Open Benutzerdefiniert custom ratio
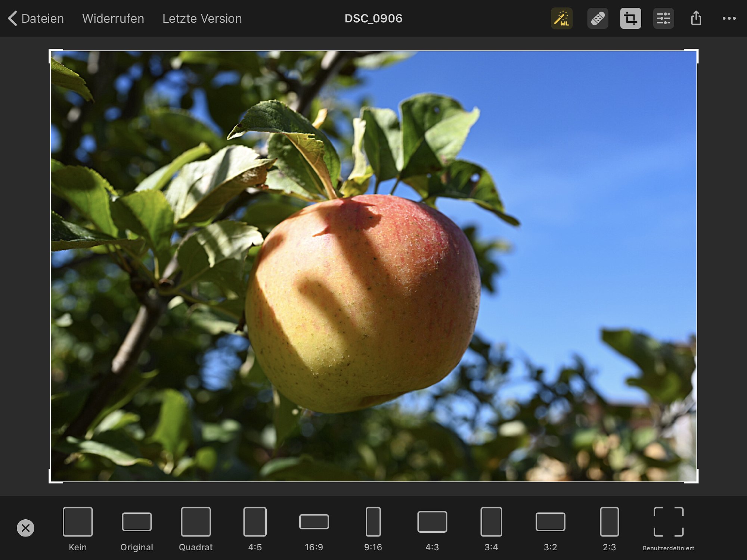This screenshot has height=560, width=747. tap(668, 528)
